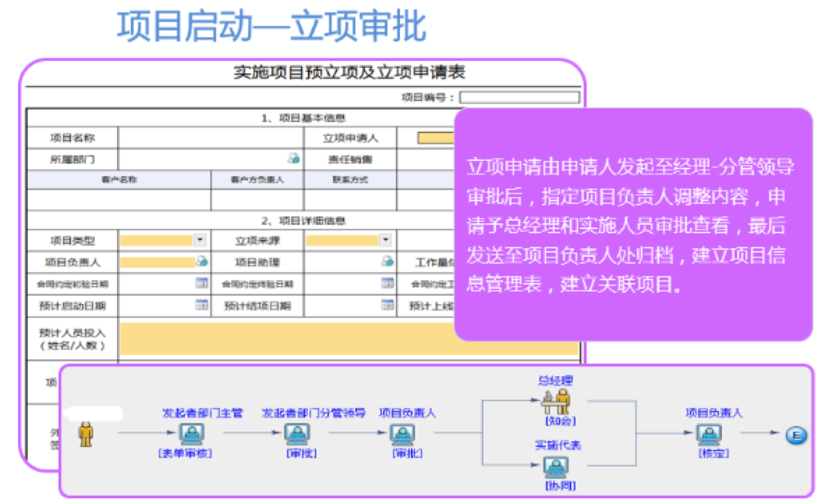Image resolution: width=829 pixels, height=504 pixels.
Task: Select the 项目助理 person picker icon
Action: pyautogui.click(x=386, y=261)
